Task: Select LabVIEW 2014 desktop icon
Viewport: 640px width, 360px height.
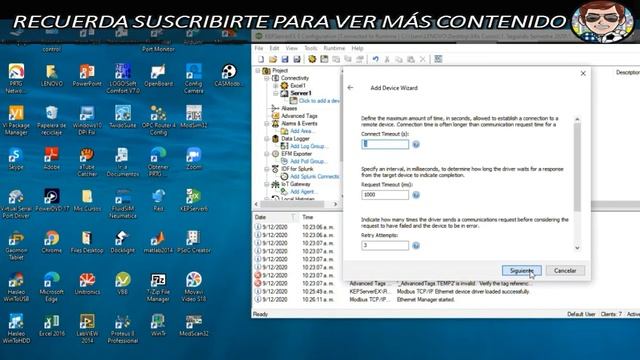Action: 87,329
